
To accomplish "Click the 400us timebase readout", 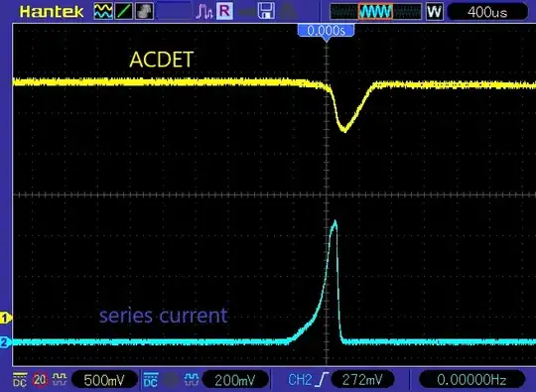I will (487, 12).
